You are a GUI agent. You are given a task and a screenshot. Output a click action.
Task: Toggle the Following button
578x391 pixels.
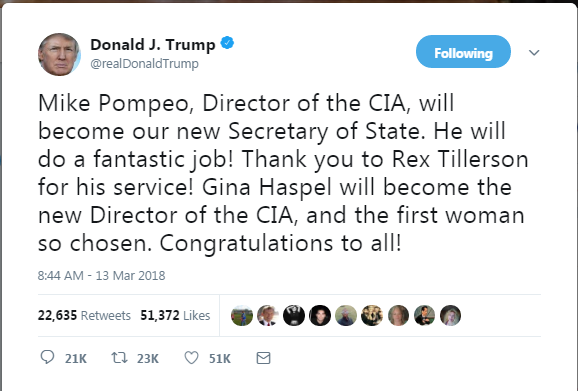(x=463, y=52)
